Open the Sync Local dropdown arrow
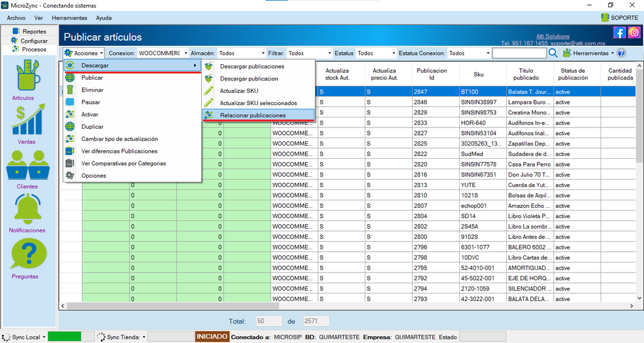 pos(43,337)
